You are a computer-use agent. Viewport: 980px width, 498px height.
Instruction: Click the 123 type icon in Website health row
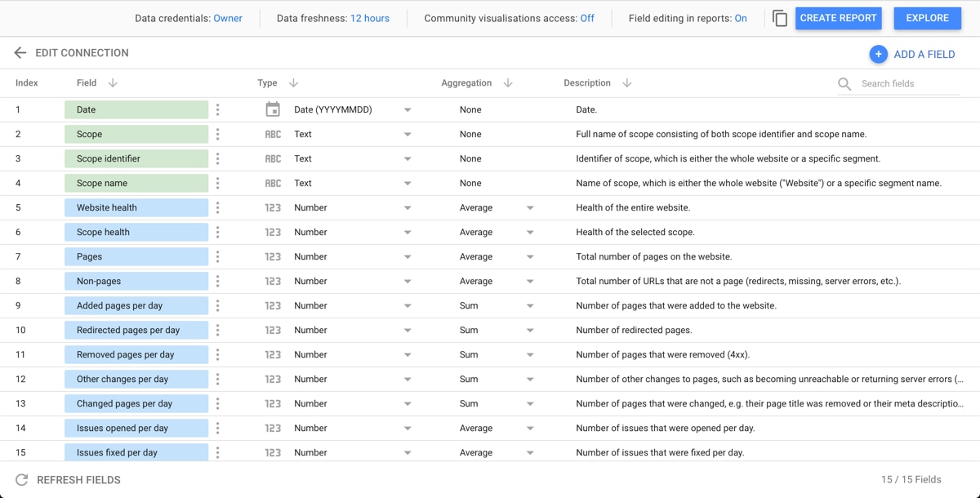273,207
